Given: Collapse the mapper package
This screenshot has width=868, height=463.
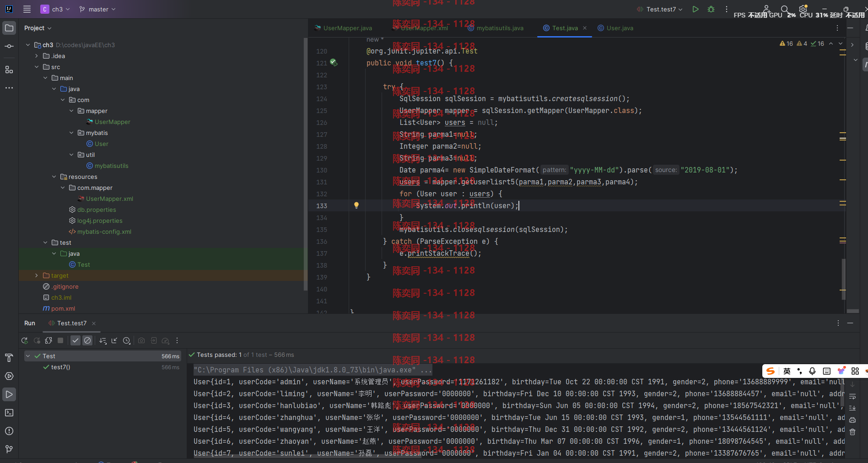Looking at the screenshot, I should coord(71,111).
